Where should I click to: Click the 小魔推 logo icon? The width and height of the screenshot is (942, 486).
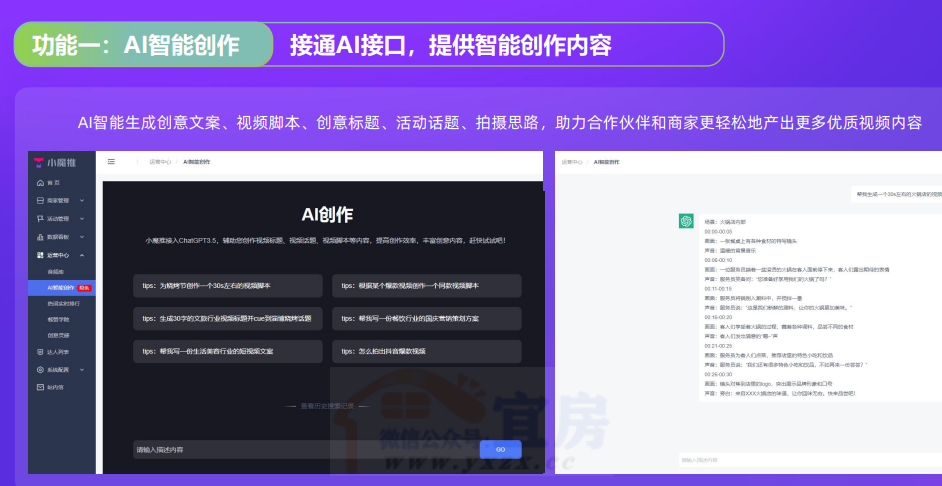(39, 162)
